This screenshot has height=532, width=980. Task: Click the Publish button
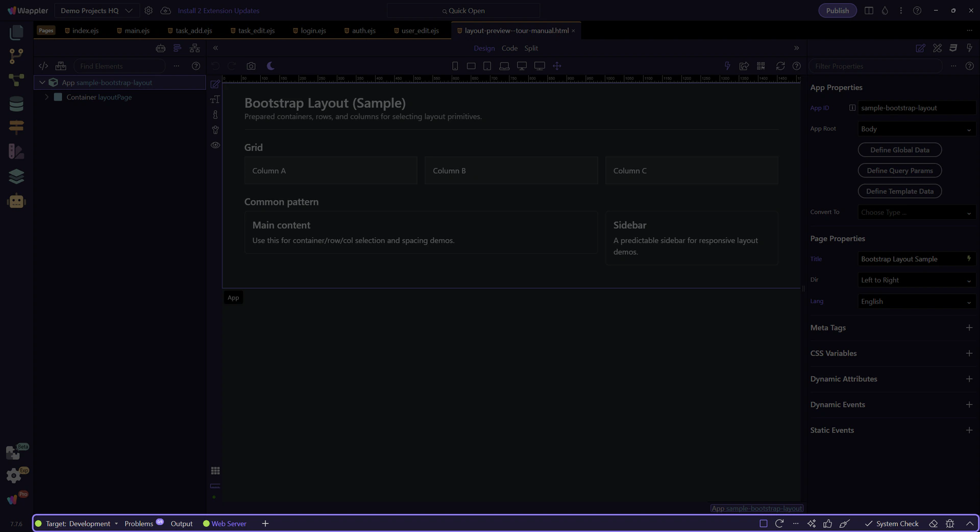[x=837, y=11]
